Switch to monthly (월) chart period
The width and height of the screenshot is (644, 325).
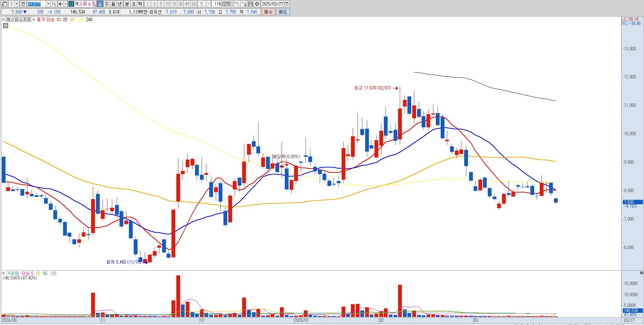113,4
